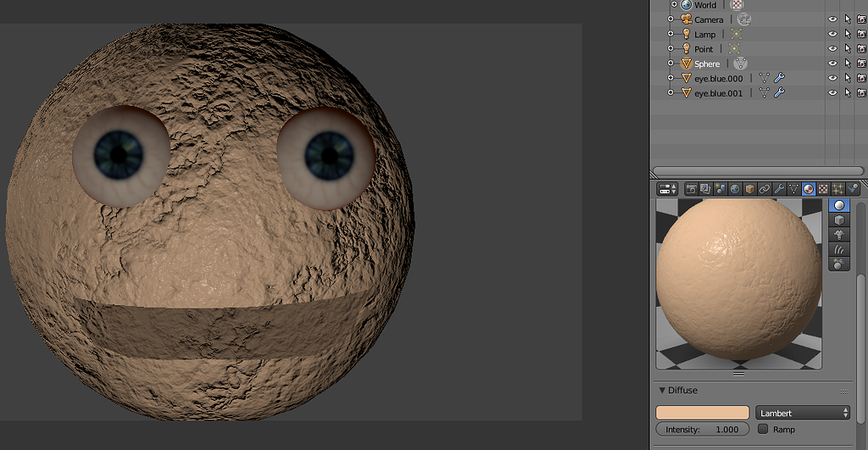Set material preview shape to hair strands
The image size is (868, 450).
[839, 249]
